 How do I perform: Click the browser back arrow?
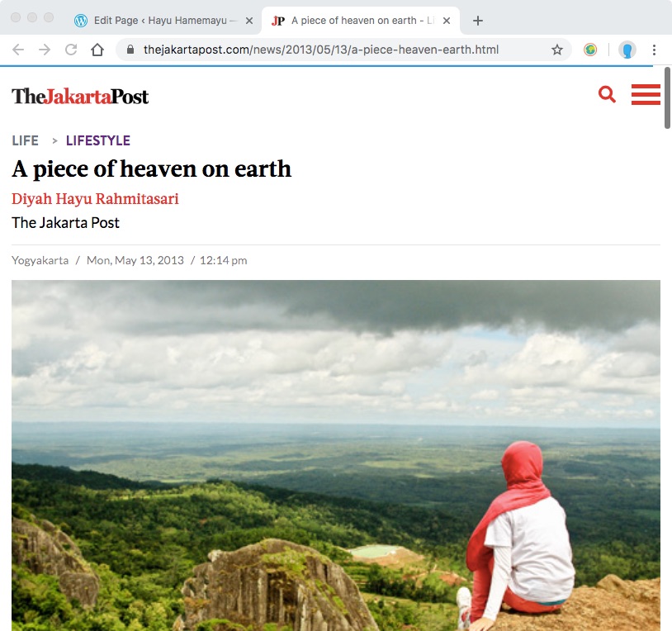click(18, 50)
